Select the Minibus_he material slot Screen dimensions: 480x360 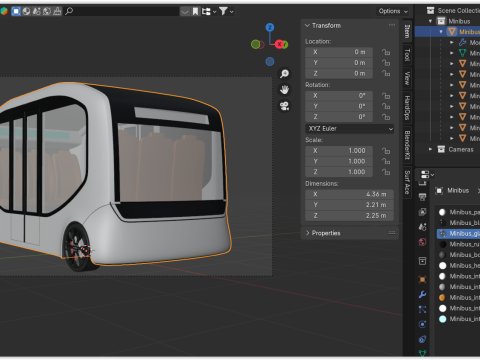pos(458,265)
